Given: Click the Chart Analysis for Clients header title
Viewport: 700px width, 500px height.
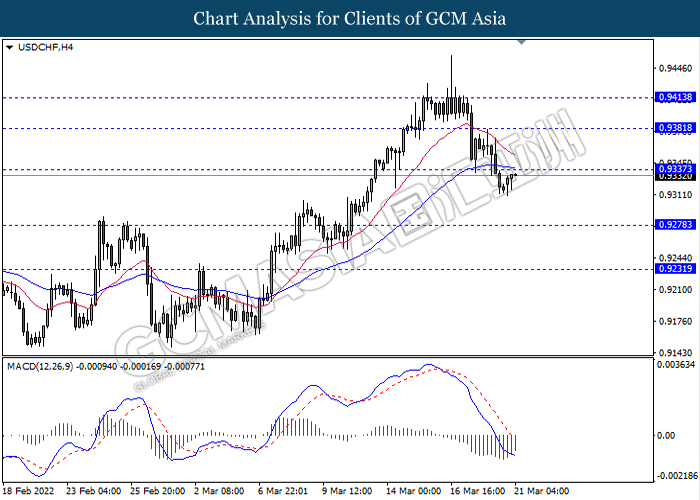Looking at the screenshot, I should [350, 18].
